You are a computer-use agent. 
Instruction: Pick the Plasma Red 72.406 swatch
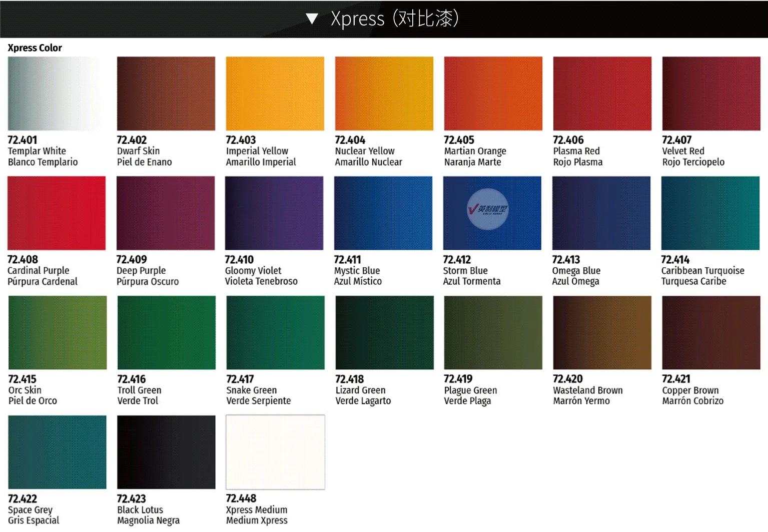(602, 94)
